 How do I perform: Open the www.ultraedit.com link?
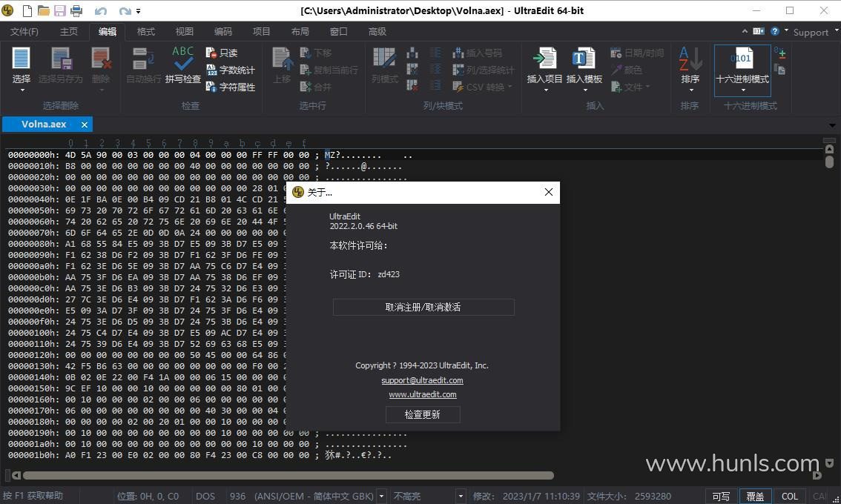pyautogui.click(x=423, y=394)
